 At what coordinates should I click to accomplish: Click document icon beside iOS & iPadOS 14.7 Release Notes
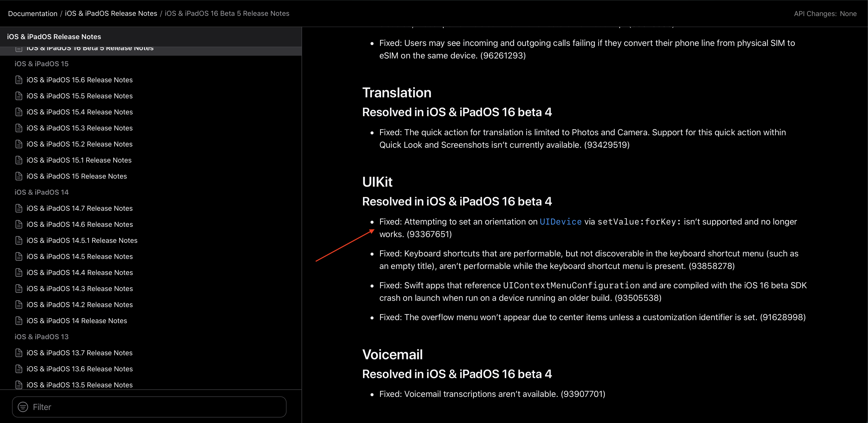coord(19,208)
